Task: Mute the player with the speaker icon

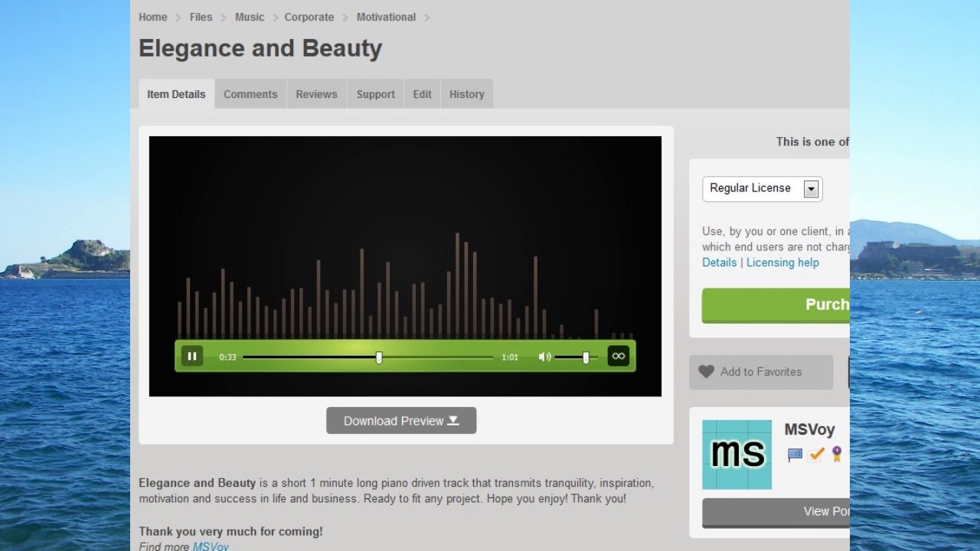Action: (x=544, y=357)
